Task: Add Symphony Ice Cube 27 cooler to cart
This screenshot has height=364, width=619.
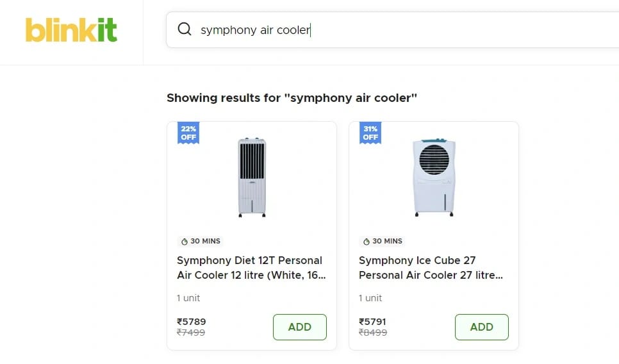Action: tap(481, 327)
